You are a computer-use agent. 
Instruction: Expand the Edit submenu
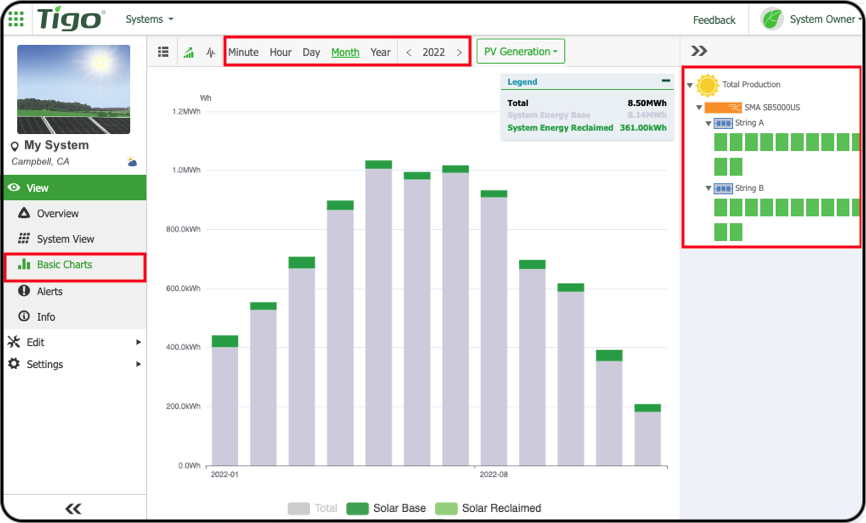tap(75, 342)
